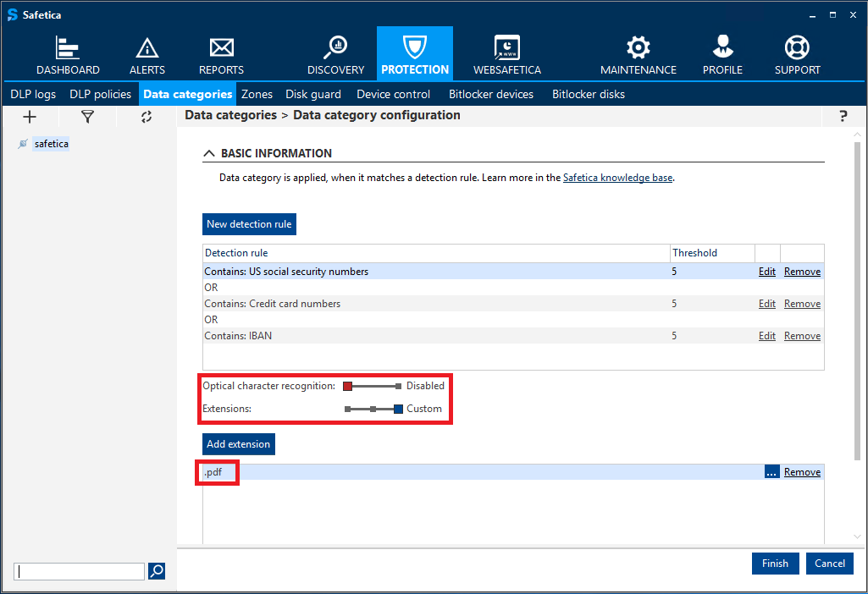
Task: Edit the Credit card numbers rule
Action: click(766, 304)
